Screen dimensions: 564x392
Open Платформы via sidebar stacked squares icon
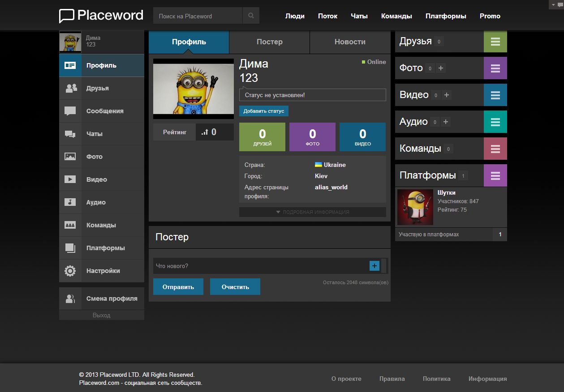click(70, 248)
